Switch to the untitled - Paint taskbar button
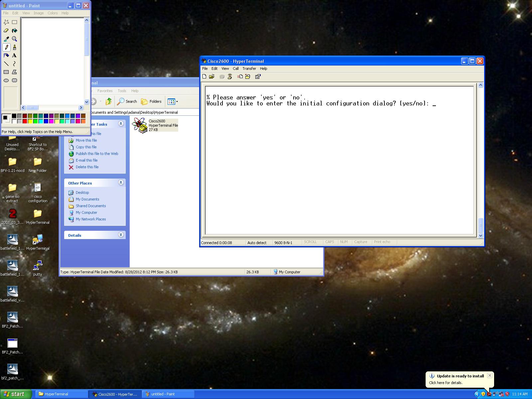The width and height of the screenshot is (532, 399). (168, 394)
